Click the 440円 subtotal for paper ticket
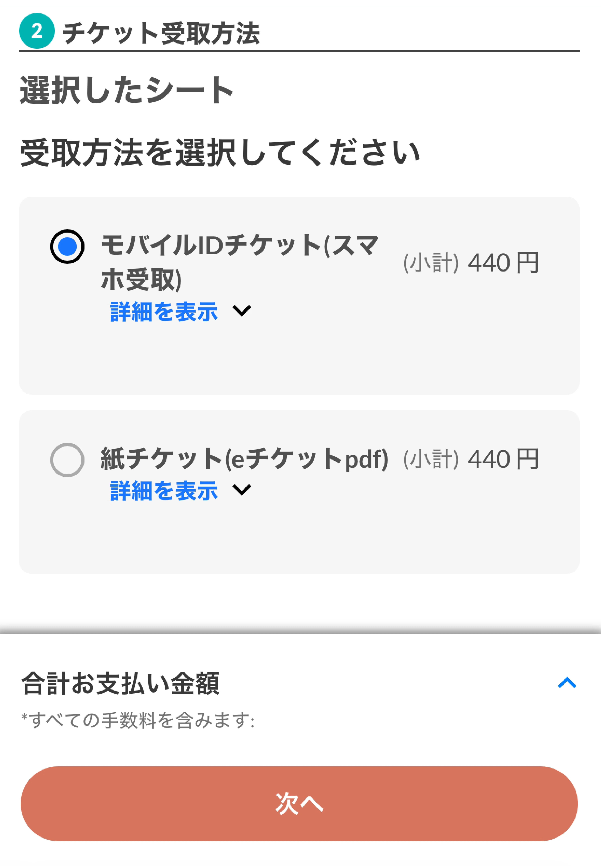Image resolution: width=601 pixels, height=868 pixels. (471, 459)
